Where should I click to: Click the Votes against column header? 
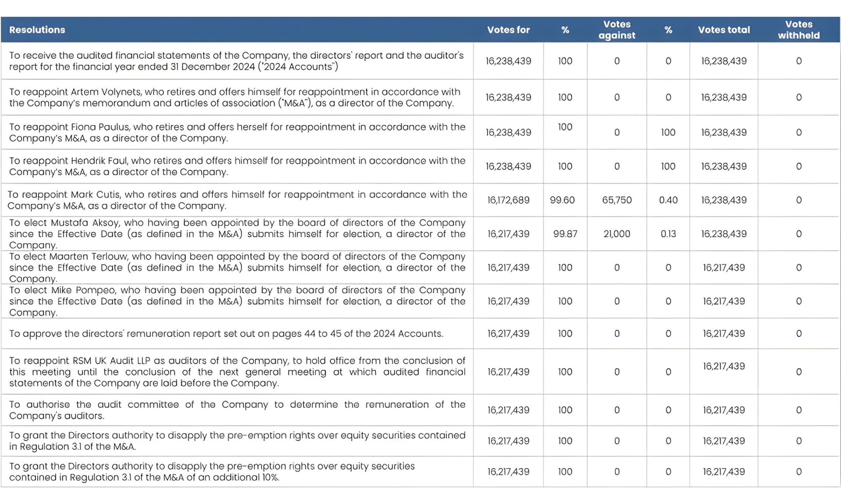[617, 30]
